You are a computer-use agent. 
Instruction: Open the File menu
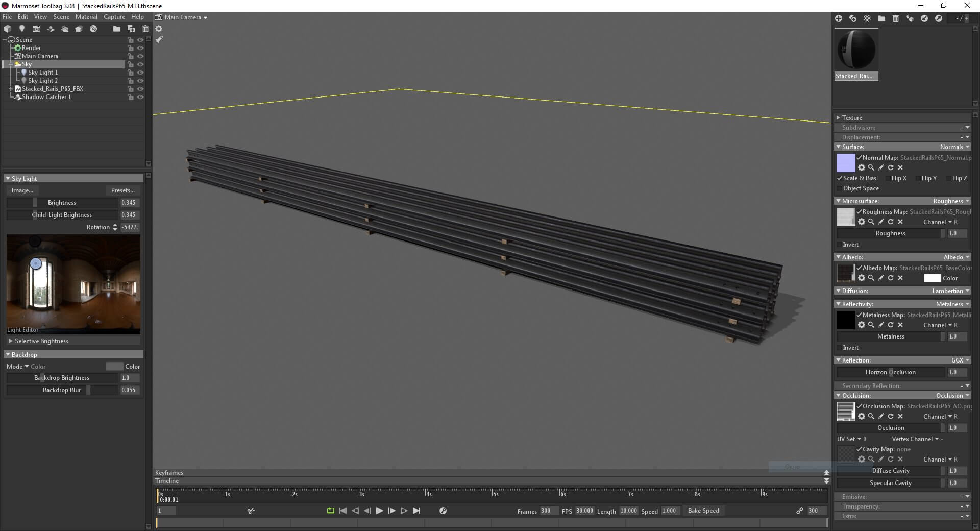click(7, 17)
